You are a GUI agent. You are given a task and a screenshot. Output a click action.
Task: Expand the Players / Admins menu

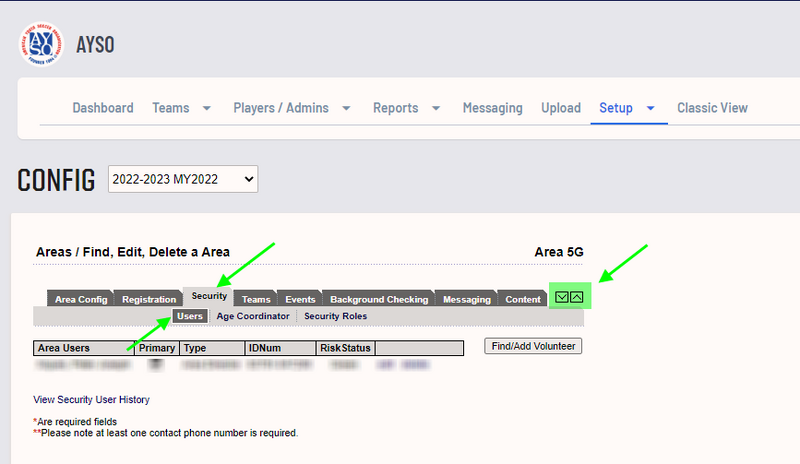tap(291, 108)
